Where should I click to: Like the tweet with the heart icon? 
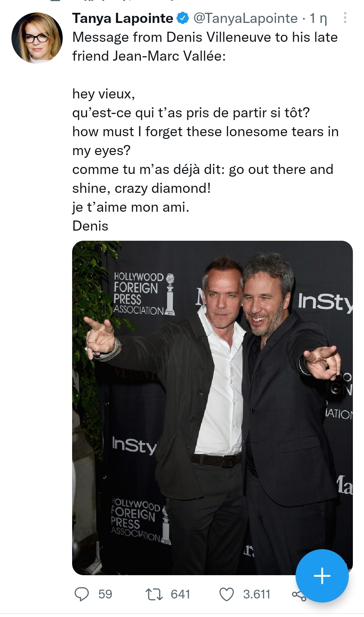pos(226,594)
